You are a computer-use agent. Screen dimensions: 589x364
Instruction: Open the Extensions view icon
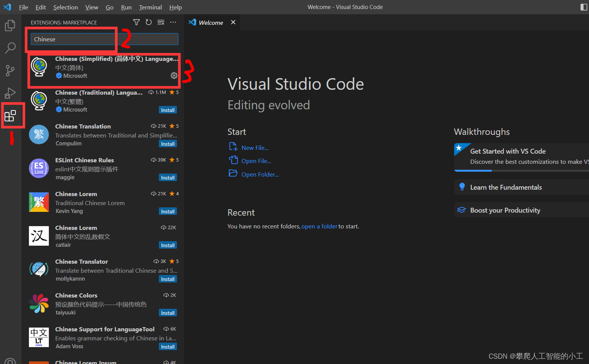(x=10, y=116)
